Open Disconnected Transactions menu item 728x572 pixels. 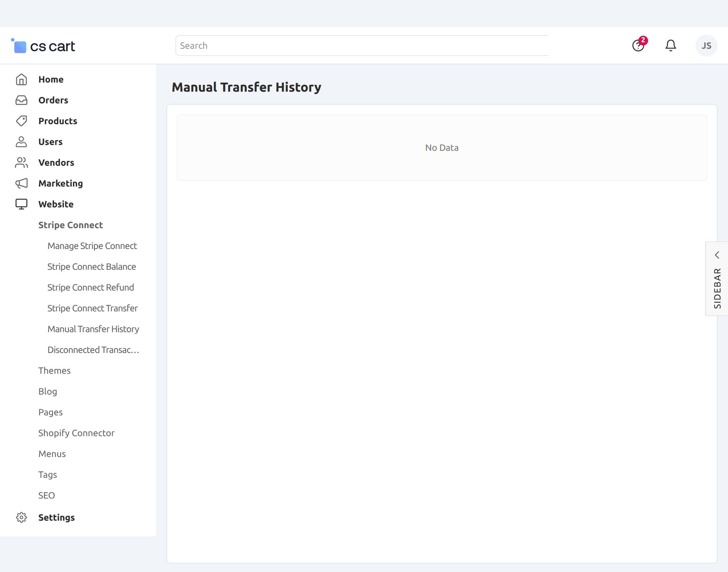click(x=93, y=350)
